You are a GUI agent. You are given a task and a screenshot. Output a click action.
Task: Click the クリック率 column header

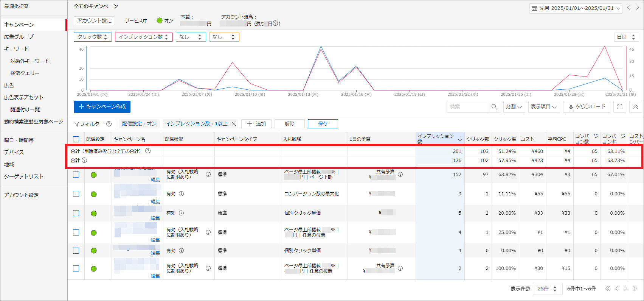tap(505, 139)
